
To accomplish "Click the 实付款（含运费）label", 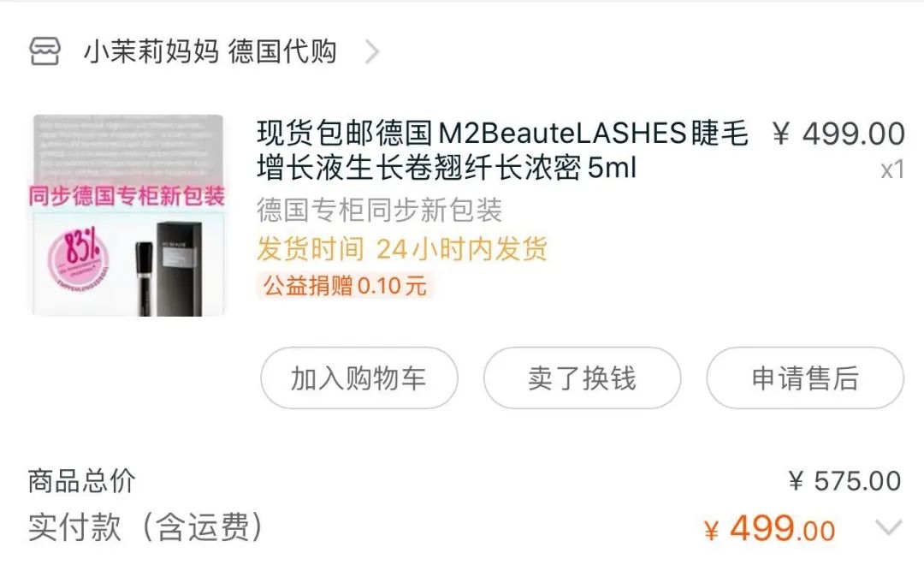I will pyautogui.click(x=145, y=526).
